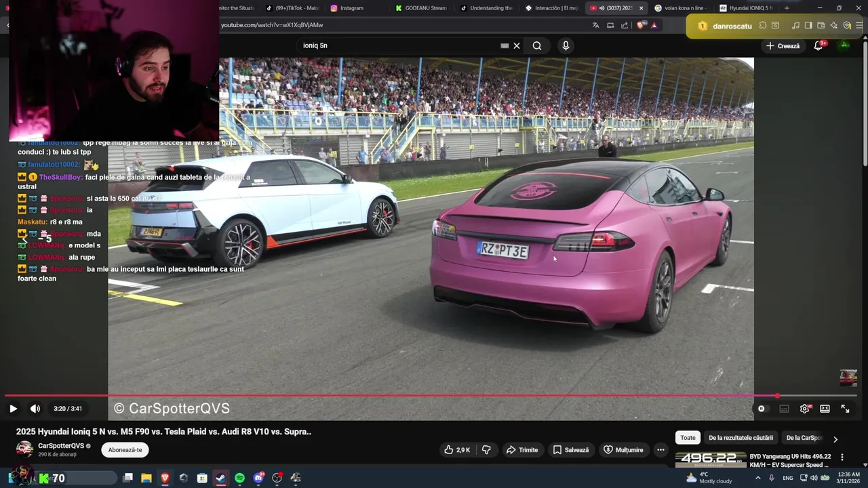Viewport: 868px width, 488px height.
Task: Click the browser translate page icon
Action: [595, 26]
